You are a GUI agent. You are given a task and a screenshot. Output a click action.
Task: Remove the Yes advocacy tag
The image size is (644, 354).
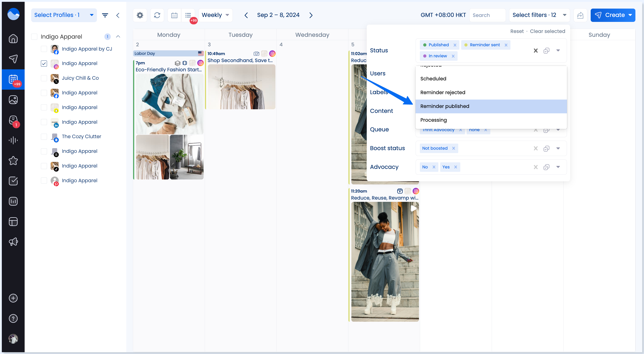pos(456,167)
